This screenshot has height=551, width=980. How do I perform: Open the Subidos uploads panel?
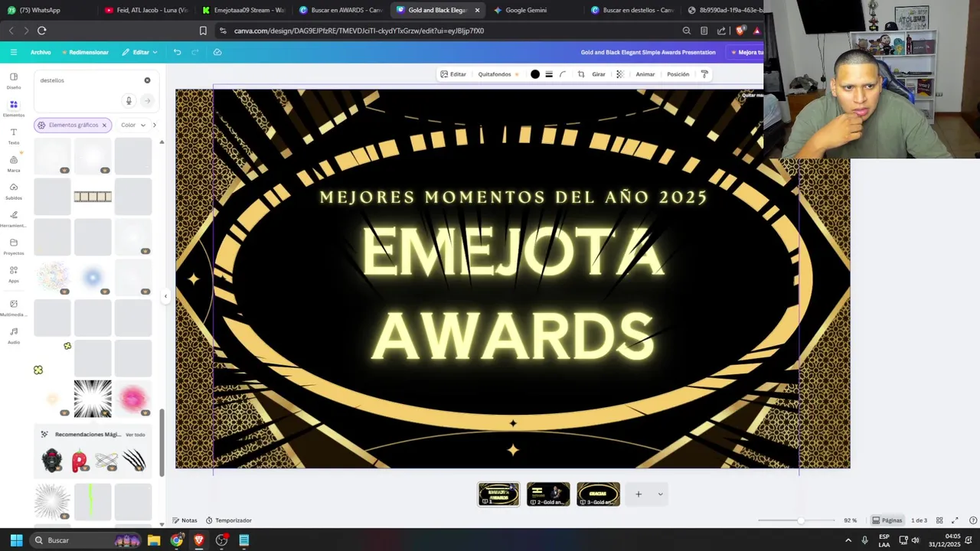(x=14, y=191)
